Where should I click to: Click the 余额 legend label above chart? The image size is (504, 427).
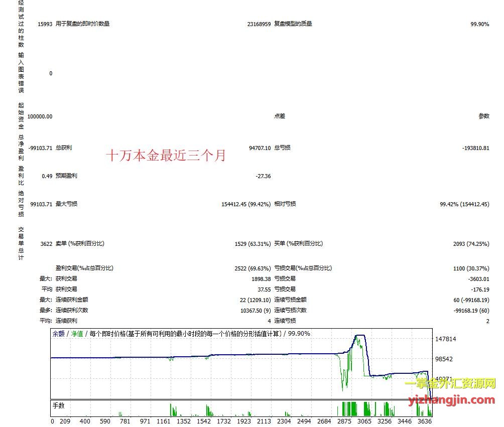pos(58,334)
